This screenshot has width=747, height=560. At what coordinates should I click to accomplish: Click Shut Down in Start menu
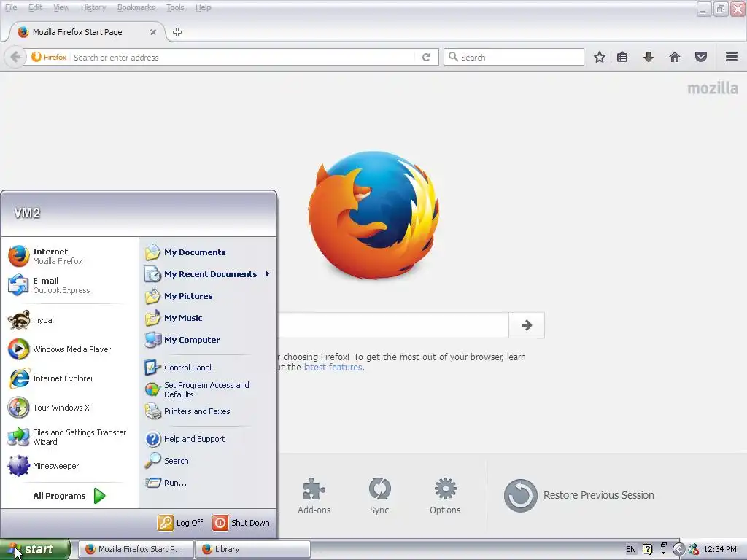(x=241, y=523)
